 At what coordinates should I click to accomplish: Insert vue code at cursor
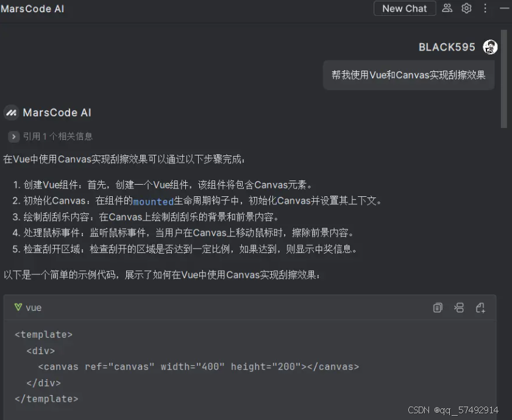point(459,308)
